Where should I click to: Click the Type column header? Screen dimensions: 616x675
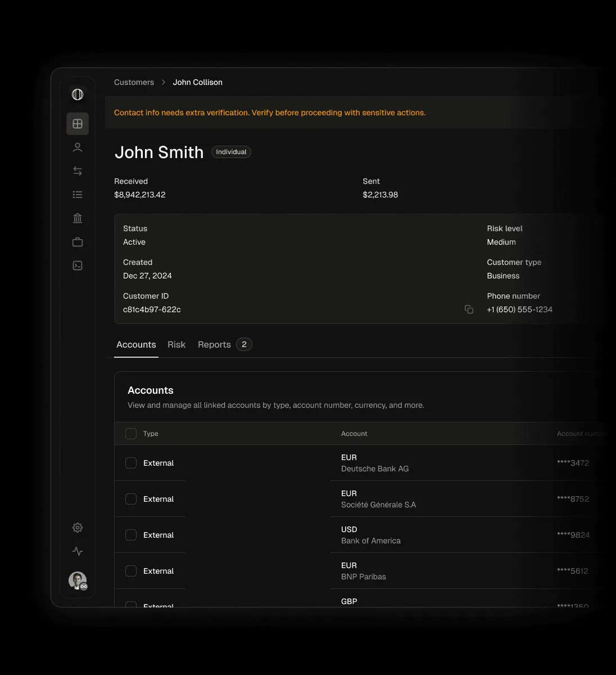click(x=151, y=434)
